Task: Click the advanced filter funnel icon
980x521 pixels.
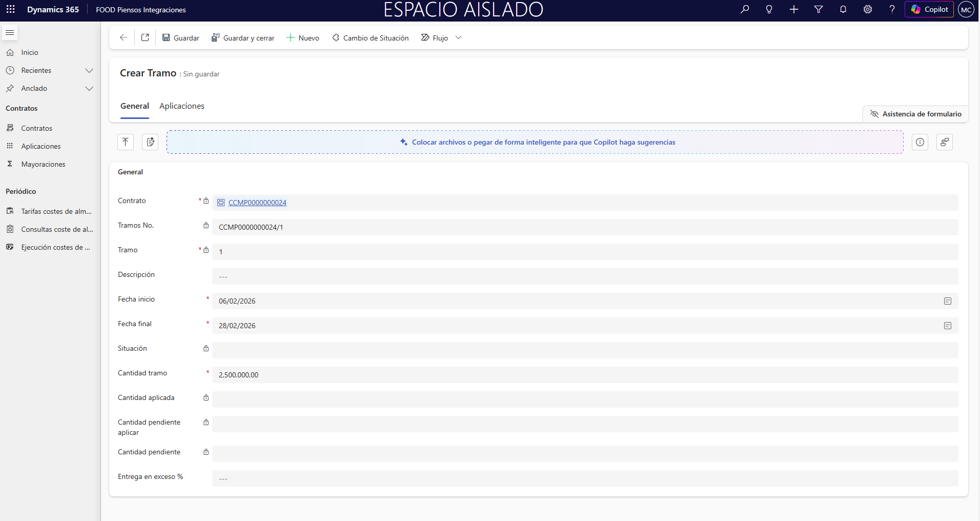Action: click(x=818, y=9)
